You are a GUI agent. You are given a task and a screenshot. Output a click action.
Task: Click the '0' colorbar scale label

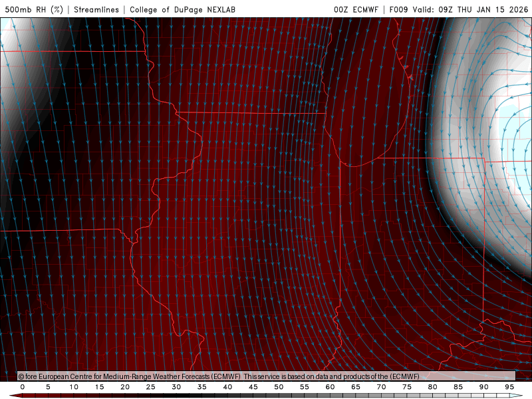23,387
